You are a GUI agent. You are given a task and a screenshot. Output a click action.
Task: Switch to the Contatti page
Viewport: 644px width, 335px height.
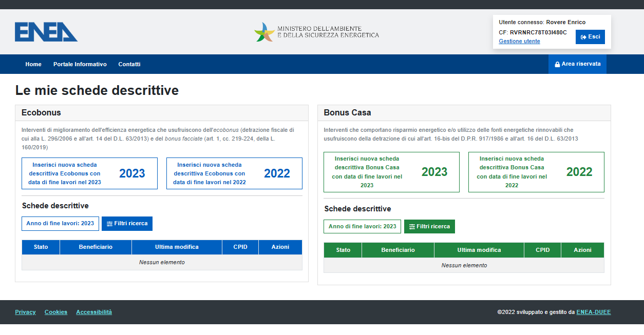[129, 64]
